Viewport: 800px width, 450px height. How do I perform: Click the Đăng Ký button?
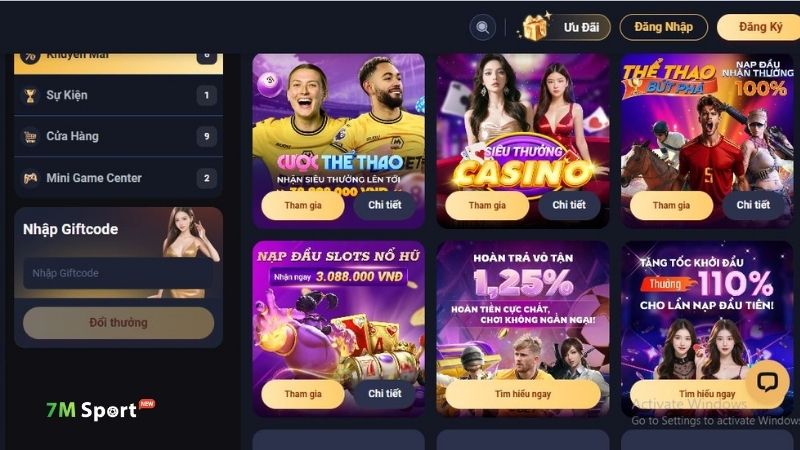click(759, 27)
